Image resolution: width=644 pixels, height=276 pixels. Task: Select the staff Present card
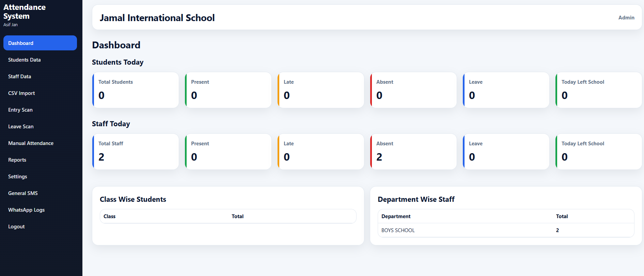point(228,151)
